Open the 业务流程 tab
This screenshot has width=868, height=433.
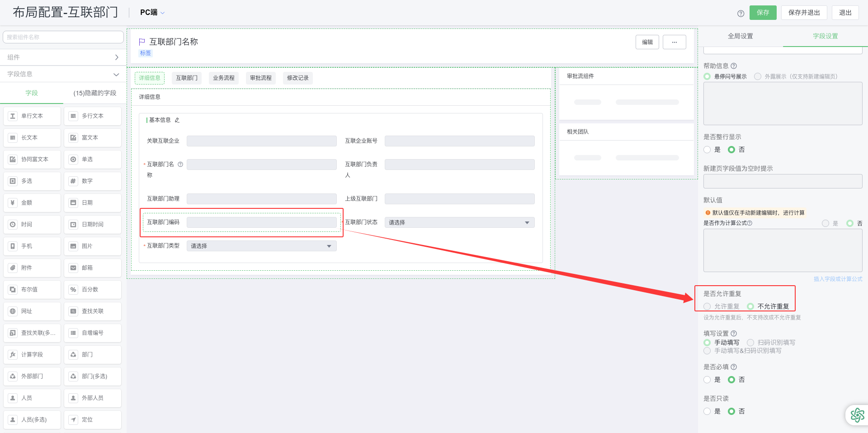[x=224, y=78]
